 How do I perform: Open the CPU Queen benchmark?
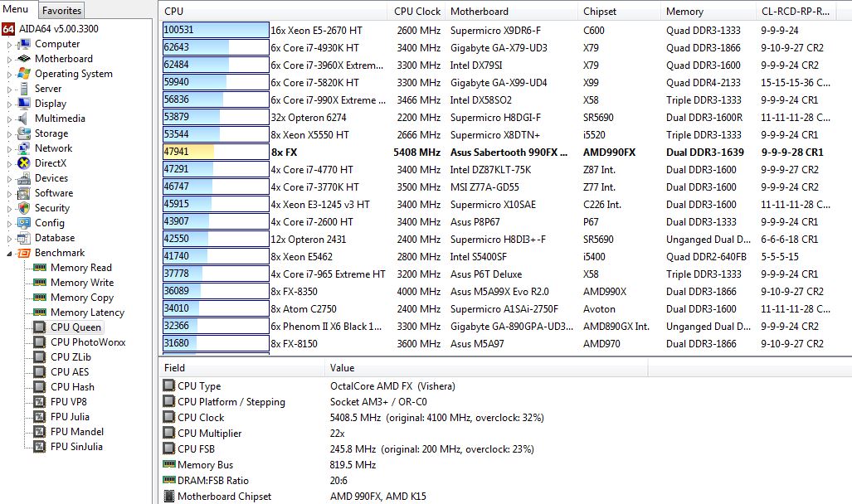coord(75,327)
